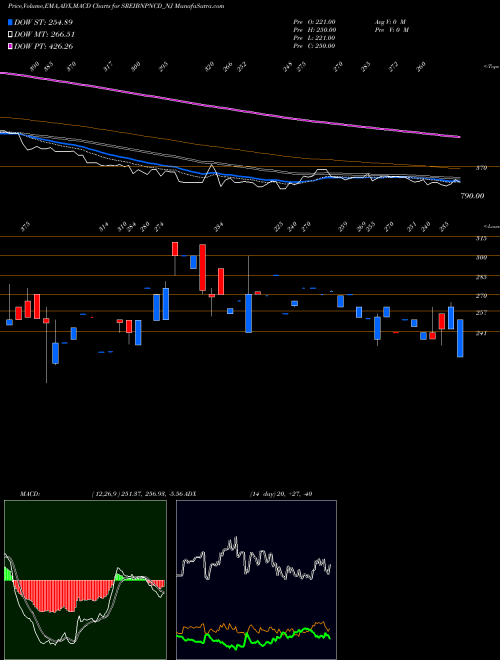Image resolution: width=500 pixels, height=660 pixels.
Task: Click the last blue candlestick on the right
Action: (x=460, y=338)
